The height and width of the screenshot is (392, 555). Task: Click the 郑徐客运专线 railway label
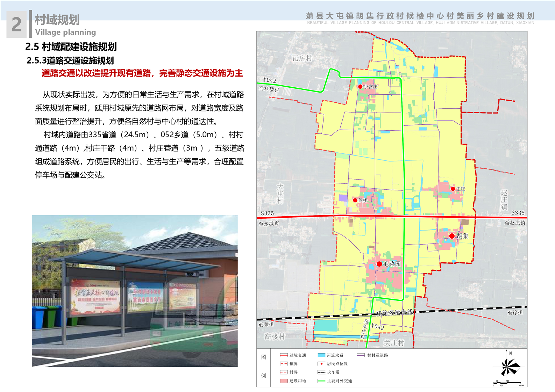click(x=394, y=312)
